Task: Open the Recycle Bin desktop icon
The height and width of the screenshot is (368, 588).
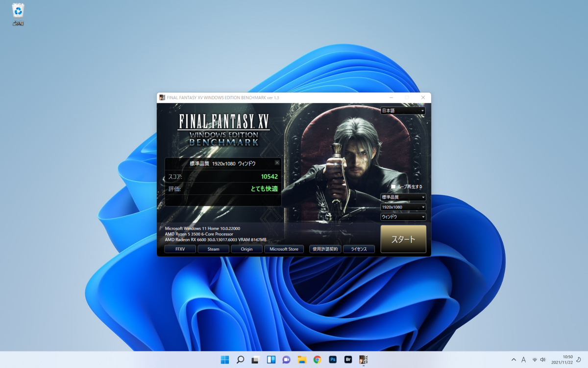Action: tap(18, 14)
